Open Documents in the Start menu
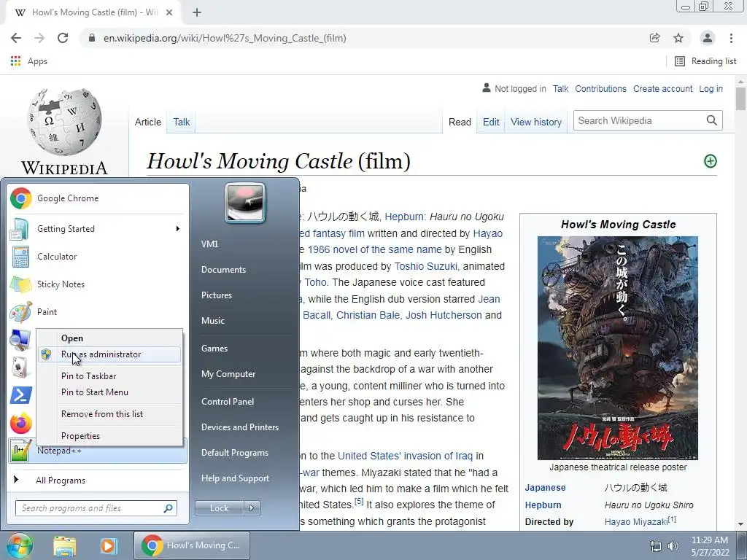This screenshot has width=747, height=560. point(223,270)
